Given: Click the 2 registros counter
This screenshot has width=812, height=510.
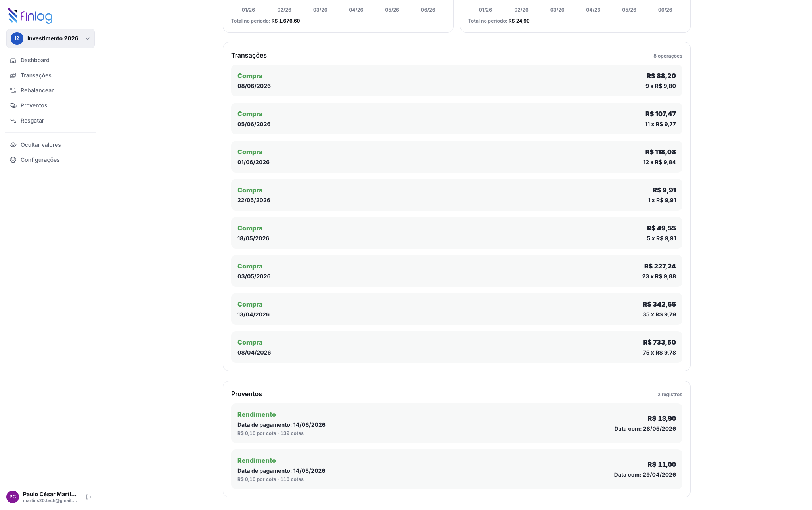Looking at the screenshot, I should [x=670, y=395].
